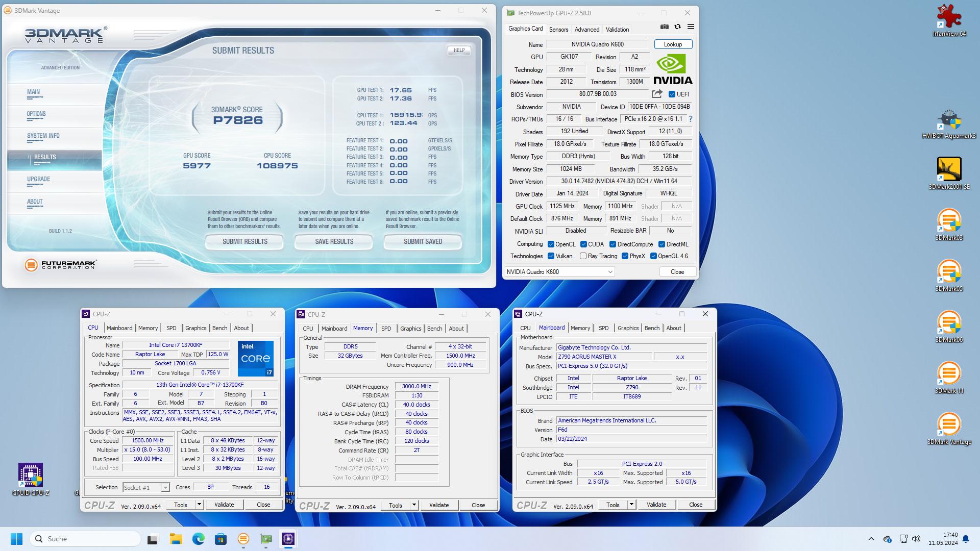Switch to GPU-Z in taskbar
The image size is (980, 551).
pyautogui.click(x=266, y=539)
